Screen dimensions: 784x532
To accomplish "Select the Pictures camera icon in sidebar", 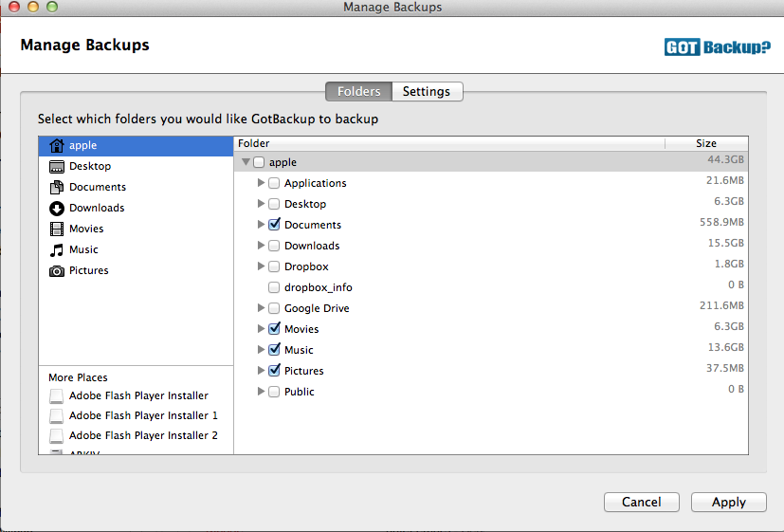I will tap(57, 271).
